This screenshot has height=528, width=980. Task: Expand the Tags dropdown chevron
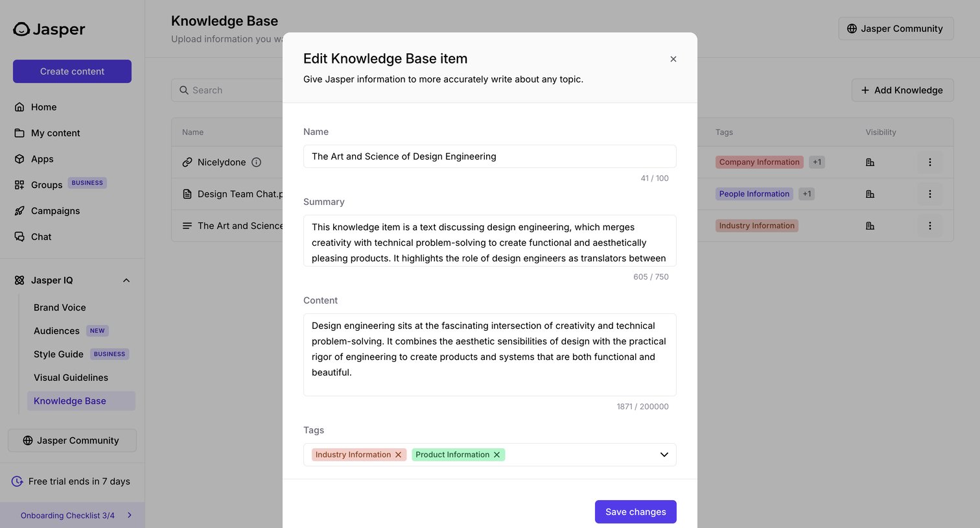tap(664, 455)
